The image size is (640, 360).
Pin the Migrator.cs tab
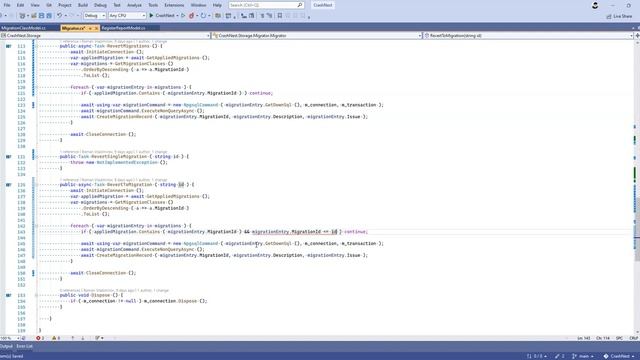(90, 28)
